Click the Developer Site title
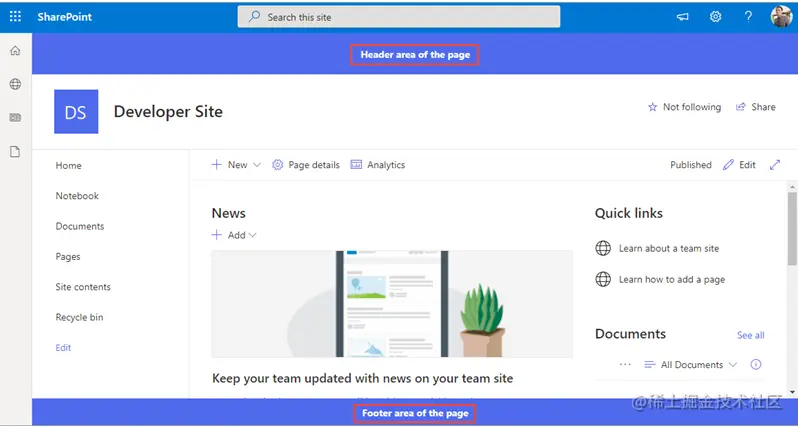This screenshot has width=798, height=427. [x=168, y=111]
